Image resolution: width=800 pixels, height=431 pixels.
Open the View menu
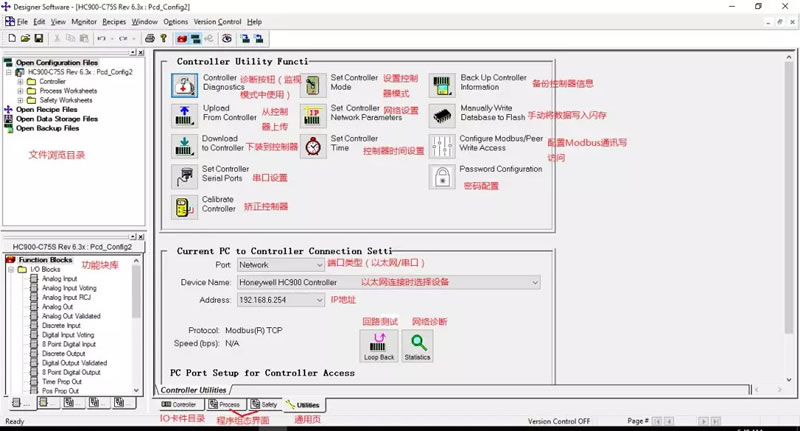58,21
